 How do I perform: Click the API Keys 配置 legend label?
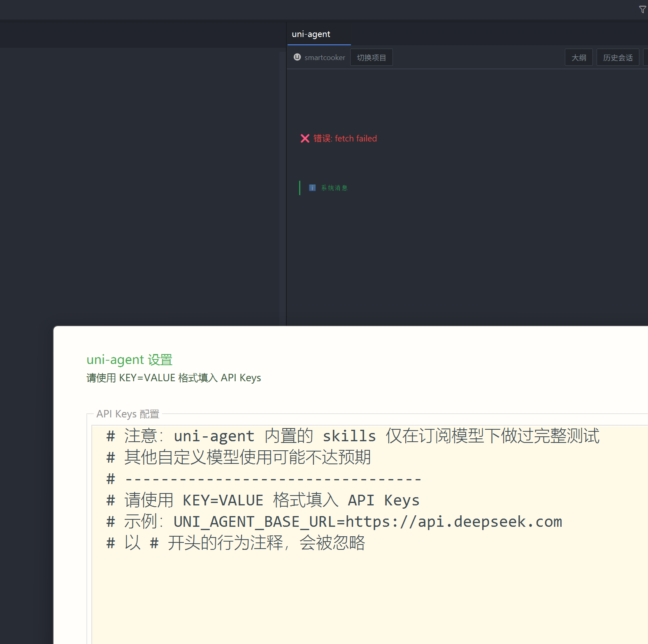[128, 414]
